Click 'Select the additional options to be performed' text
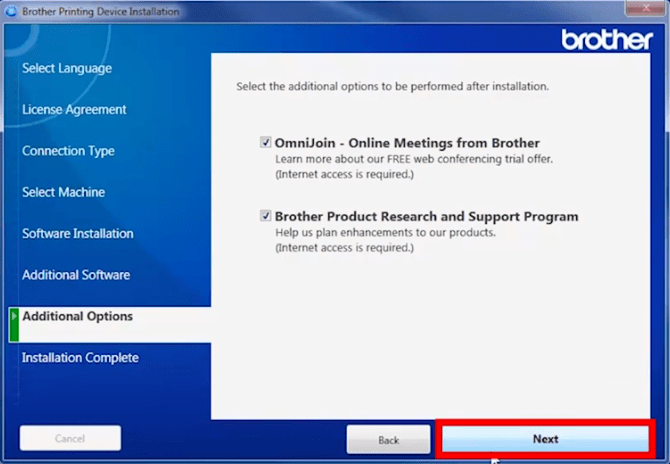Image resolution: width=670 pixels, height=464 pixels. (x=392, y=86)
